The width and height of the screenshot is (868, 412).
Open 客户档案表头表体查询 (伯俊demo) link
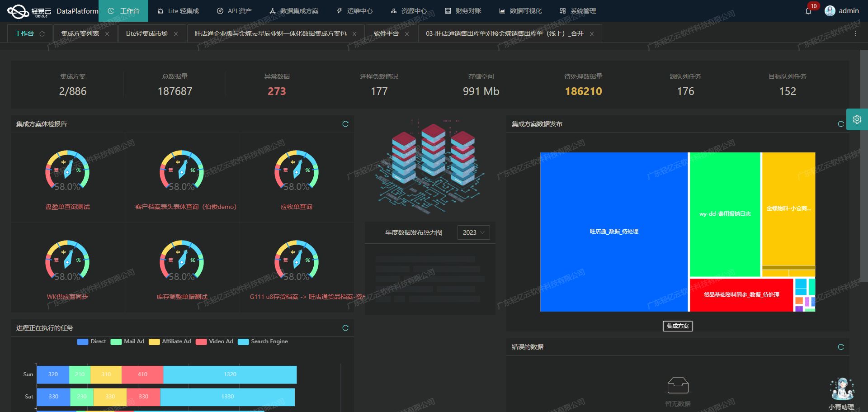tap(186, 207)
